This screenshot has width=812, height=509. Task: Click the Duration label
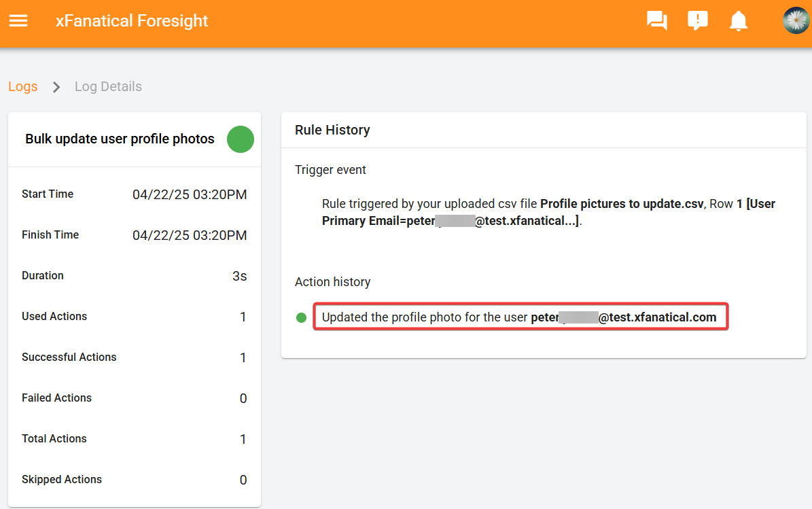pos(42,275)
